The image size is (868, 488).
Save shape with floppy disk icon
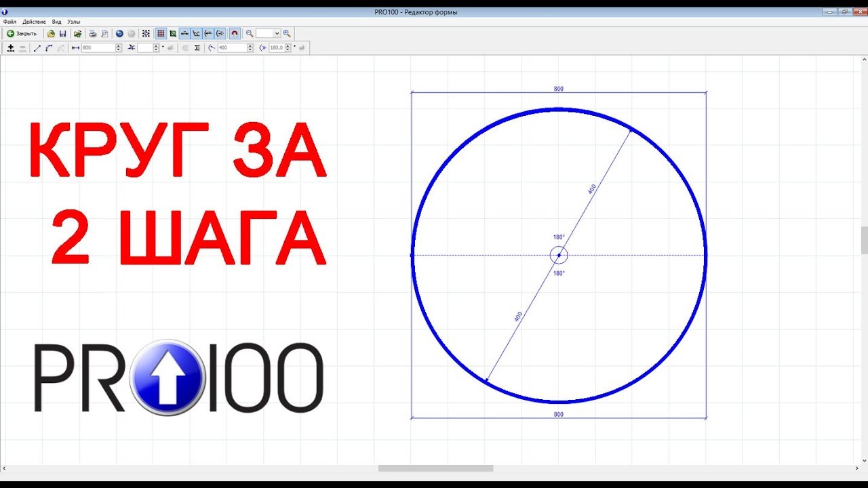(x=62, y=33)
